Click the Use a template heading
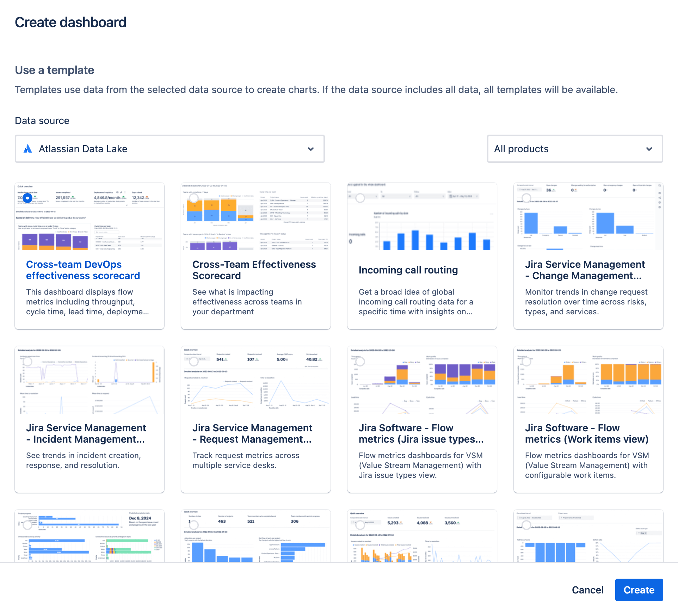 [x=54, y=70]
